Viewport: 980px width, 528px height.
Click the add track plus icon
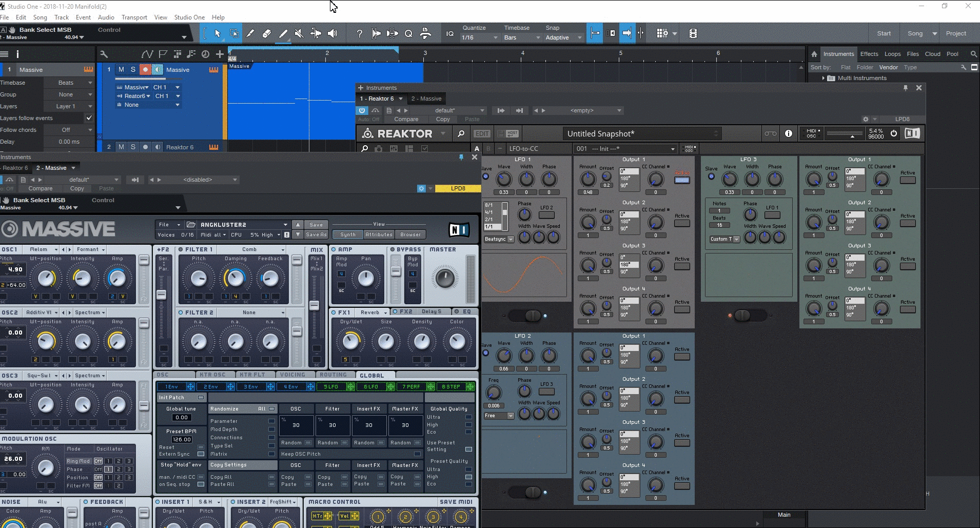click(x=220, y=54)
